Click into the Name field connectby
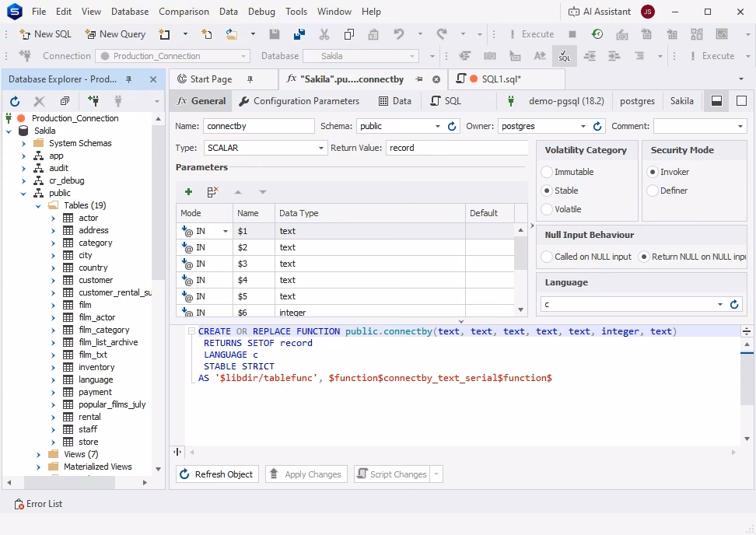This screenshot has height=535, width=756. tap(259, 126)
